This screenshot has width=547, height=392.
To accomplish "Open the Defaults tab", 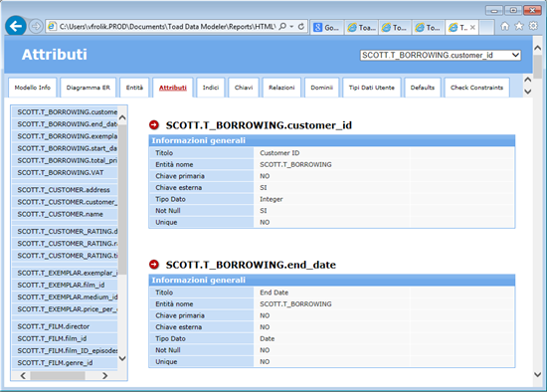I will point(423,88).
